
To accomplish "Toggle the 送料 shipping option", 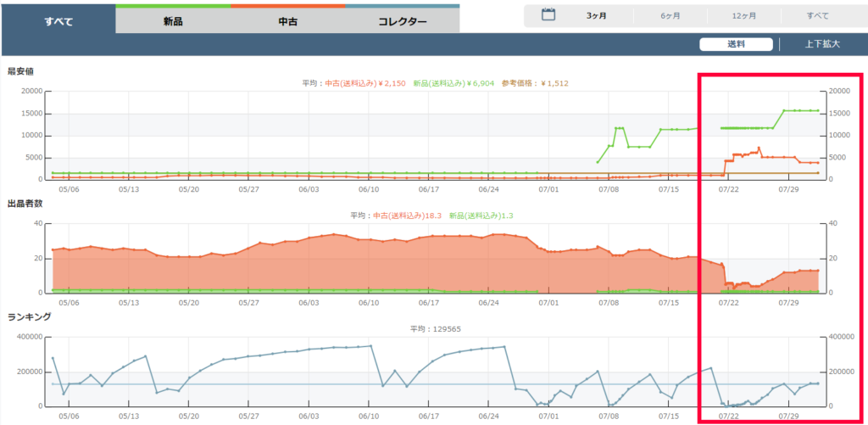I will point(736,44).
